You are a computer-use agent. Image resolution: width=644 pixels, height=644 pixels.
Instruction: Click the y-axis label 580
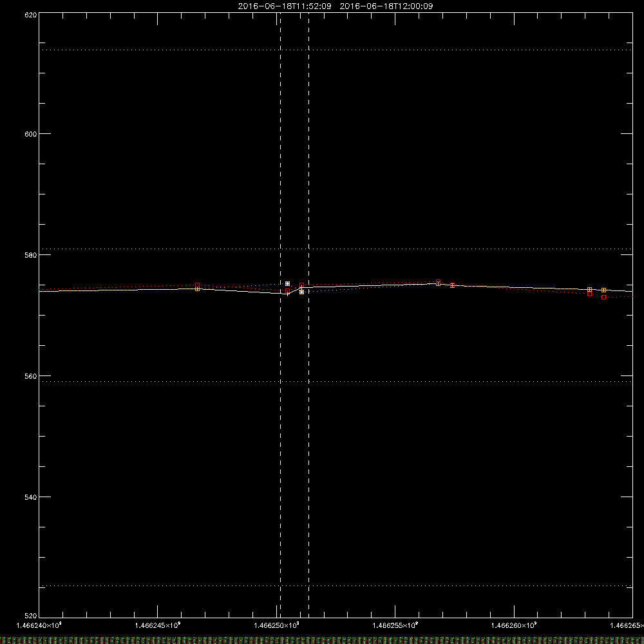click(31, 255)
